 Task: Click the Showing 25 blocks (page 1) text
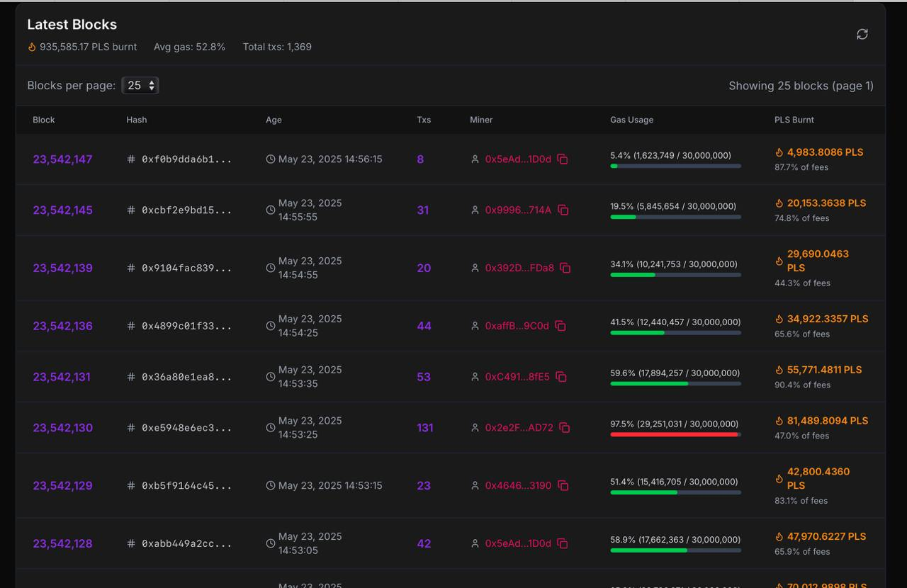801,86
